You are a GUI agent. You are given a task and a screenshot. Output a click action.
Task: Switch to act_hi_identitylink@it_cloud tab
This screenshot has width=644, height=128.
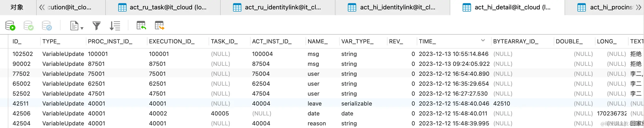click(392, 7)
